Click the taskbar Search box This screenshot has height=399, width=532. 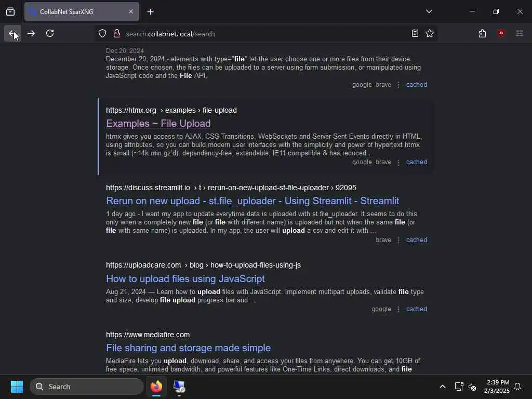click(x=87, y=387)
